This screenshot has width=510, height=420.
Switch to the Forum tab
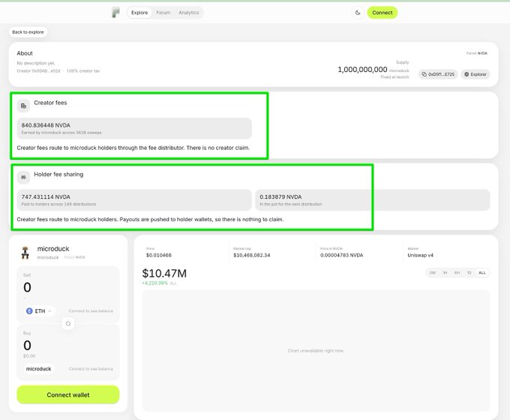pos(163,13)
